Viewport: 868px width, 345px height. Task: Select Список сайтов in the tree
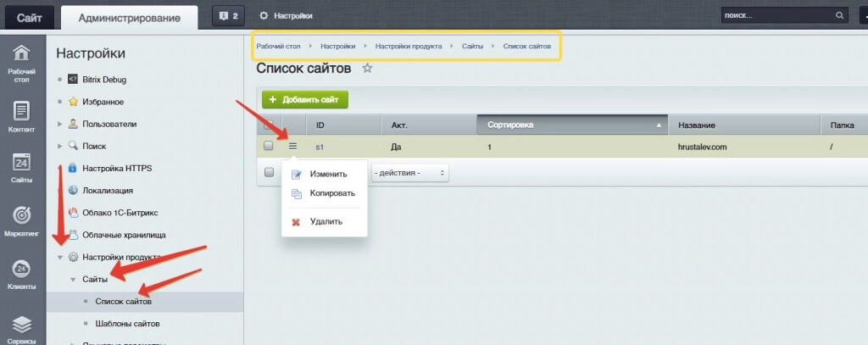click(124, 302)
